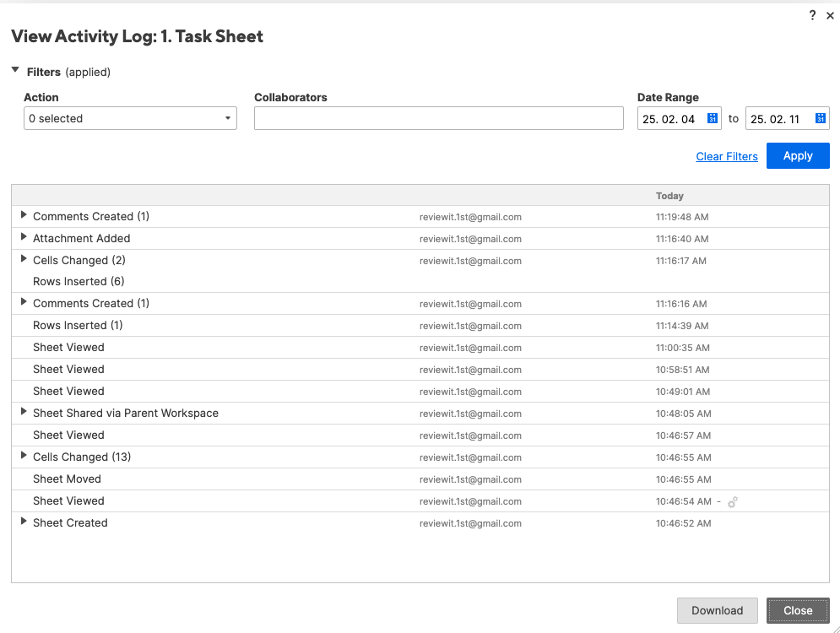This screenshot has width=840, height=633.
Task: Expand Comments Created row at 11:19:48 AM
Action: tap(24, 214)
